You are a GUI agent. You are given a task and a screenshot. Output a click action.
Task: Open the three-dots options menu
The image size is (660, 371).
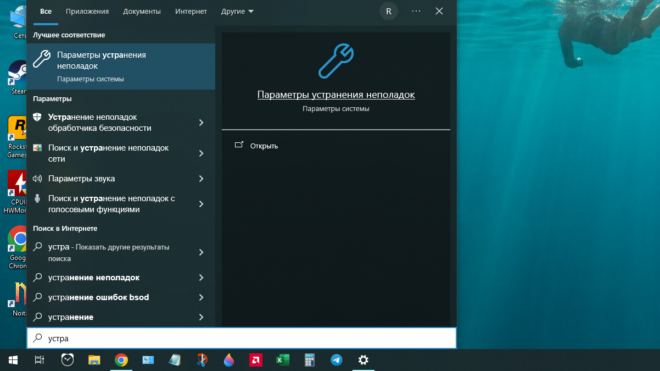tap(416, 11)
